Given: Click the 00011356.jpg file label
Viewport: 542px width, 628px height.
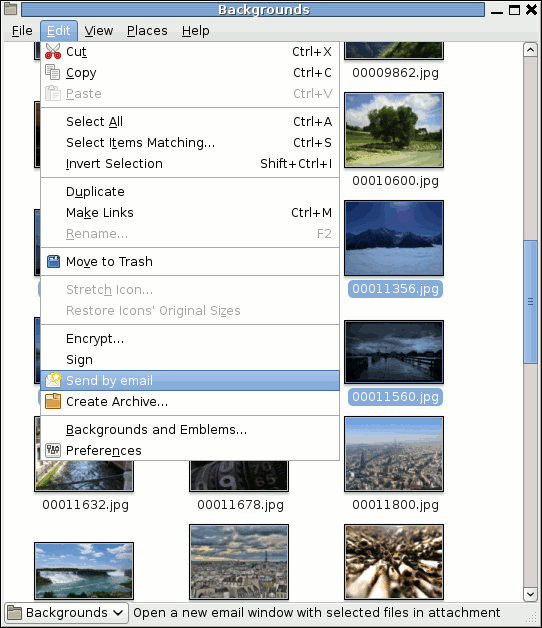Looking at the screenshot, I should pyautogui.click(x=395, y=289).
